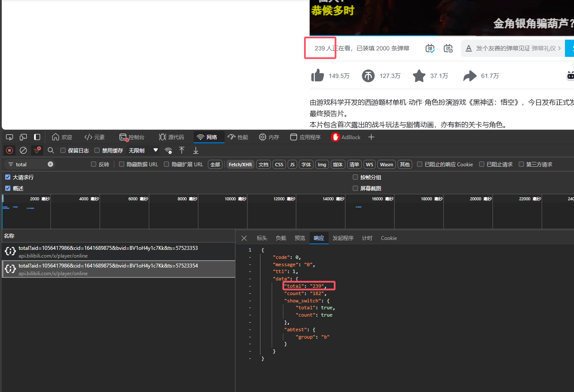This screenshot has width=574, height=392.
Task: Switch to the Sources (源代码) tab
Action: pos(172,137)
